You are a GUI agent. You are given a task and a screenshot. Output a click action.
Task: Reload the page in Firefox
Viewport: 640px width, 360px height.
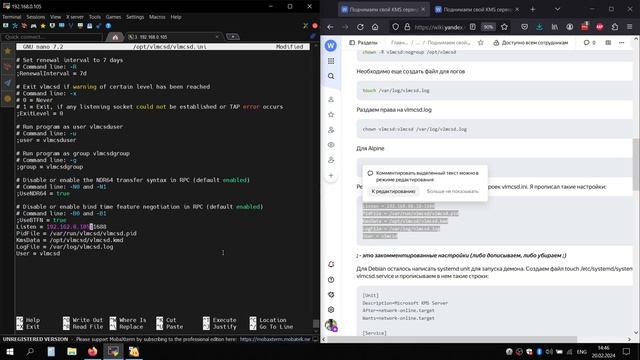click(x=360, y=27)
